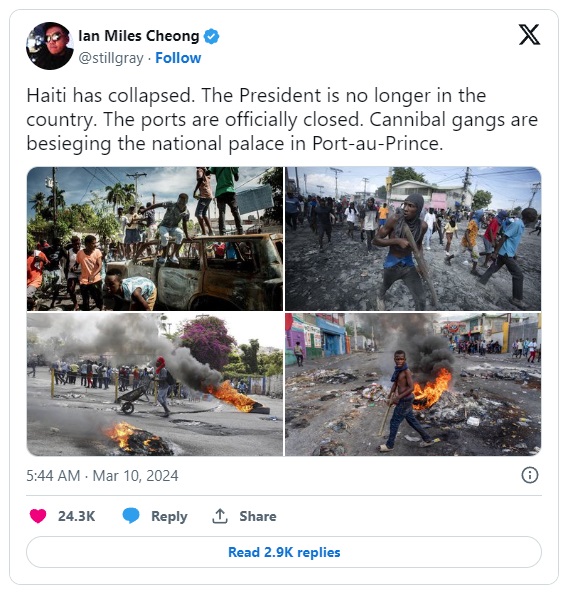Open the tweet info circle icon

(x=530, y=475)
